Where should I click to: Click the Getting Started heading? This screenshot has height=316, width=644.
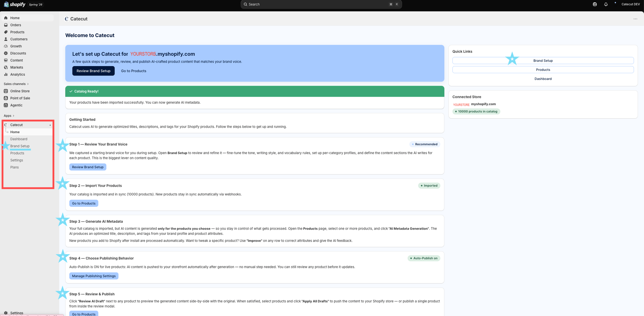pos(82,119)
